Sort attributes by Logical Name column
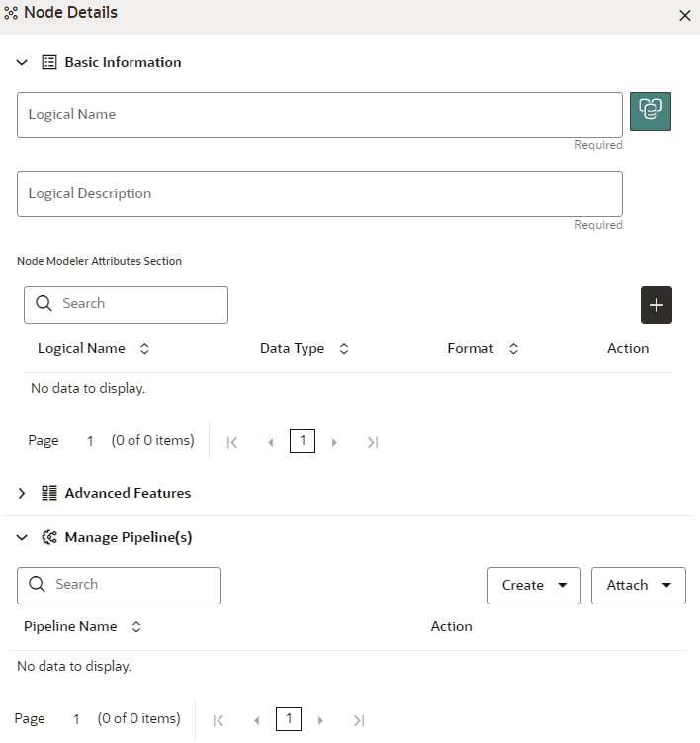 tap(145, 349)
